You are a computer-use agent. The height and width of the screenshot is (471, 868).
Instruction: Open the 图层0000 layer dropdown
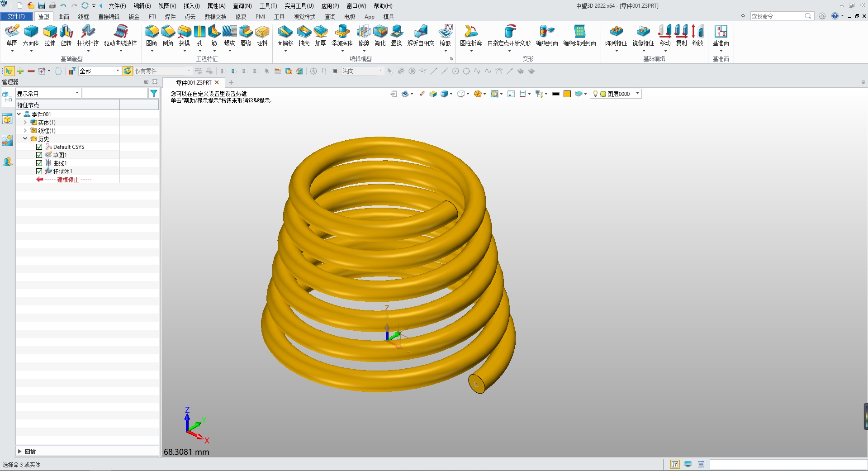click(x=636, y=94)
